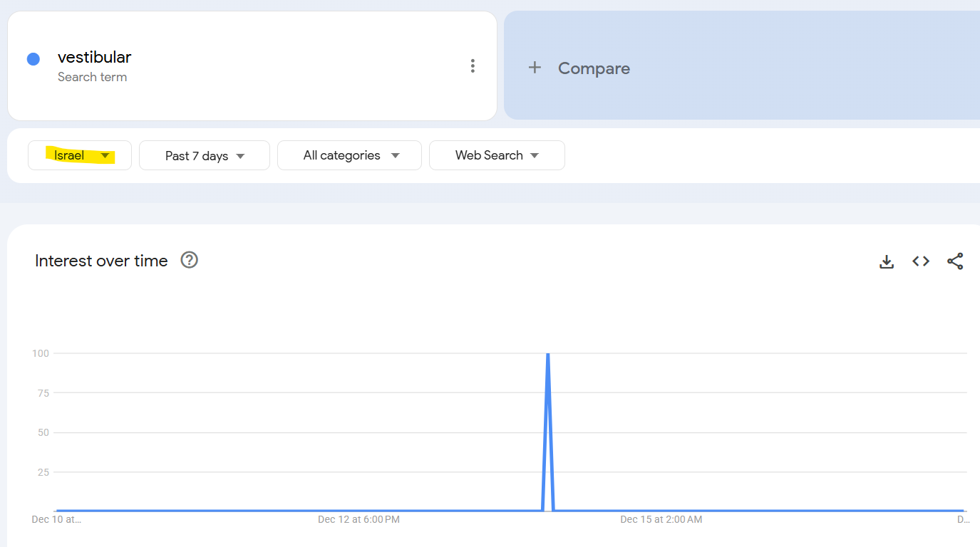Open the Web Search type dropdown
Image resolution: width=980 pixels, height=547 pixels.
click(x=497, y=155)
